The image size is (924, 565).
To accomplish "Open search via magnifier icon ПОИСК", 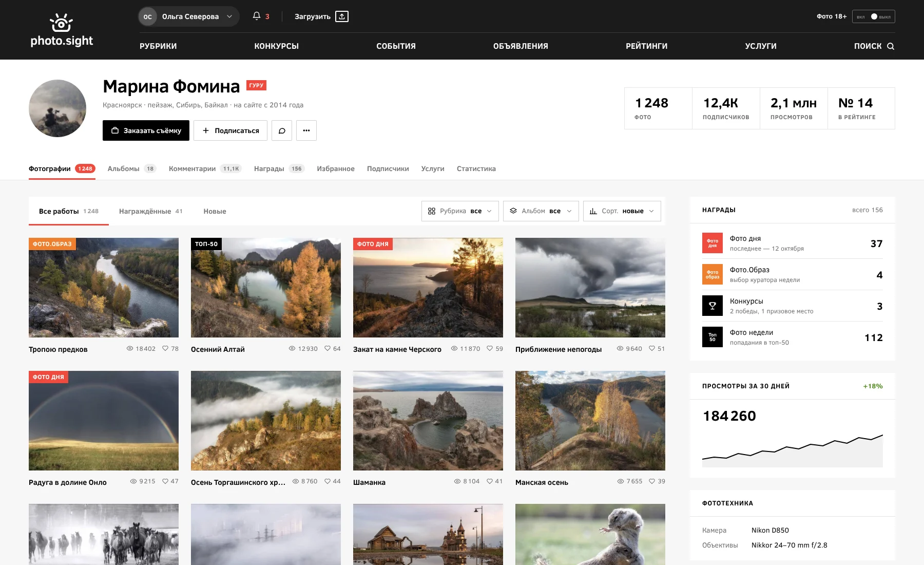I will coord(891,46).
